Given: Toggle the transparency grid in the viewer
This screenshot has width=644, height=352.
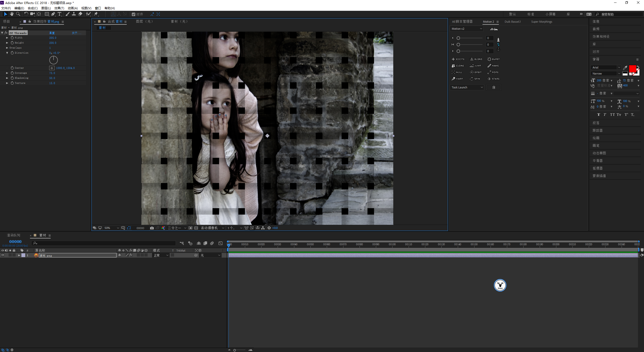Looking at the screenshot, I should point(196,228).
